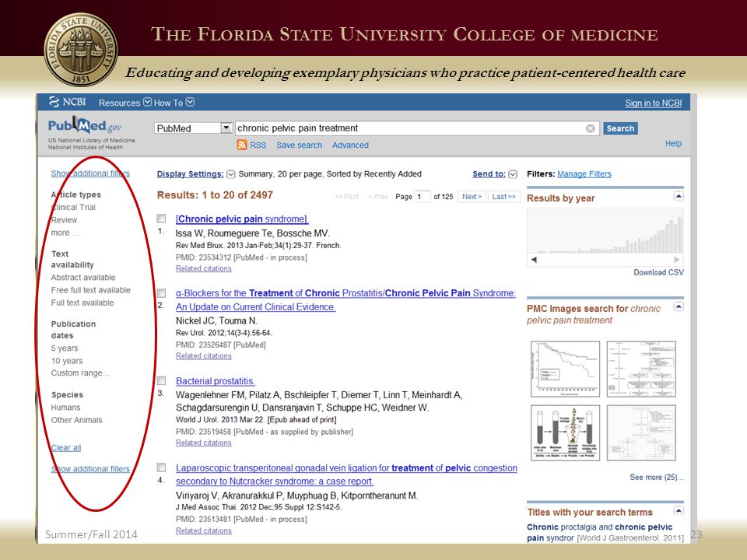Check the box for Laparoscopic gonadal vein article

[162, 467]
